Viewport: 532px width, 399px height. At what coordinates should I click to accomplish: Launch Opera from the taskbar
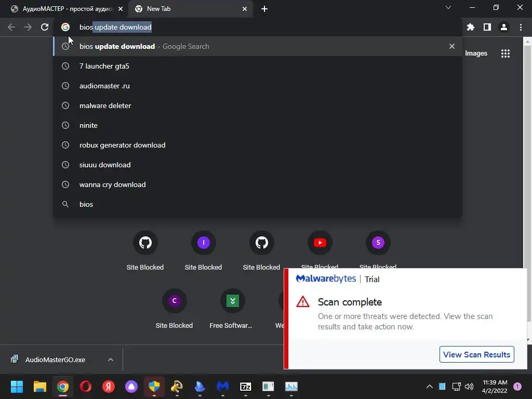pyautogui.click(x=86, y=387)
